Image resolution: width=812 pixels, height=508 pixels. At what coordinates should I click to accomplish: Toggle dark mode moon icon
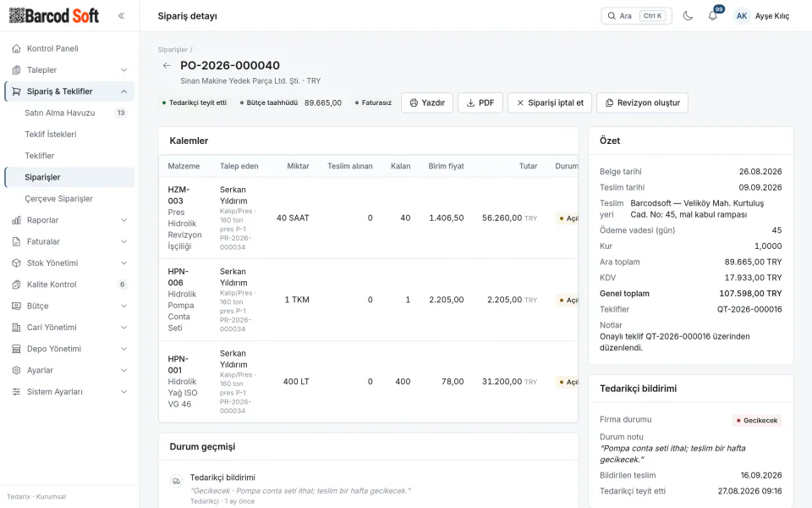[x=688, y=15]
